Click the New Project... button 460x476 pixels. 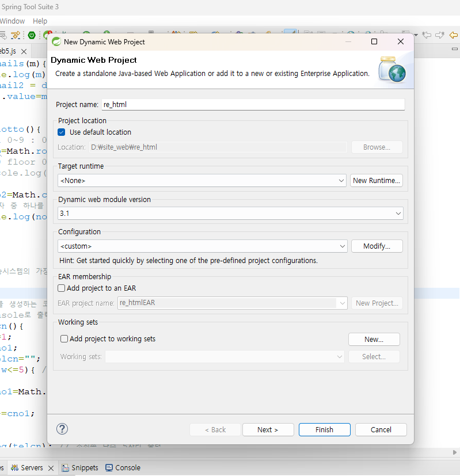coord(377,303)
